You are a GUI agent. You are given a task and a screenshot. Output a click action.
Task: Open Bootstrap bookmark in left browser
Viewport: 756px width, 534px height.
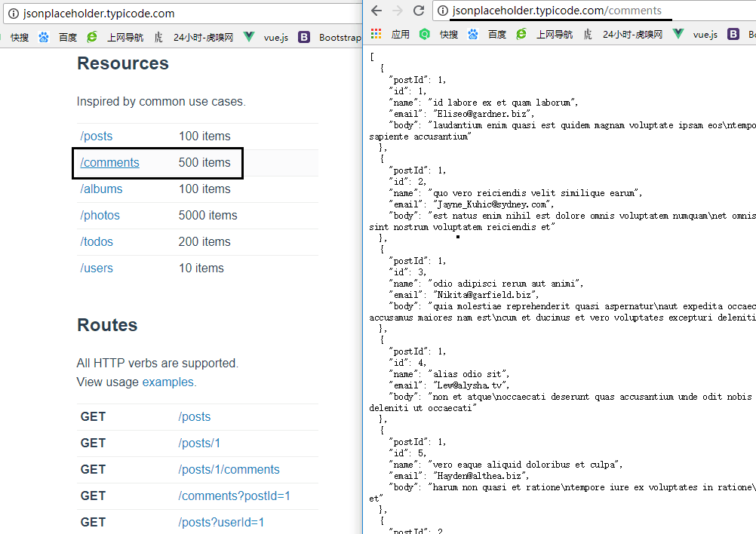pos(330,37)
